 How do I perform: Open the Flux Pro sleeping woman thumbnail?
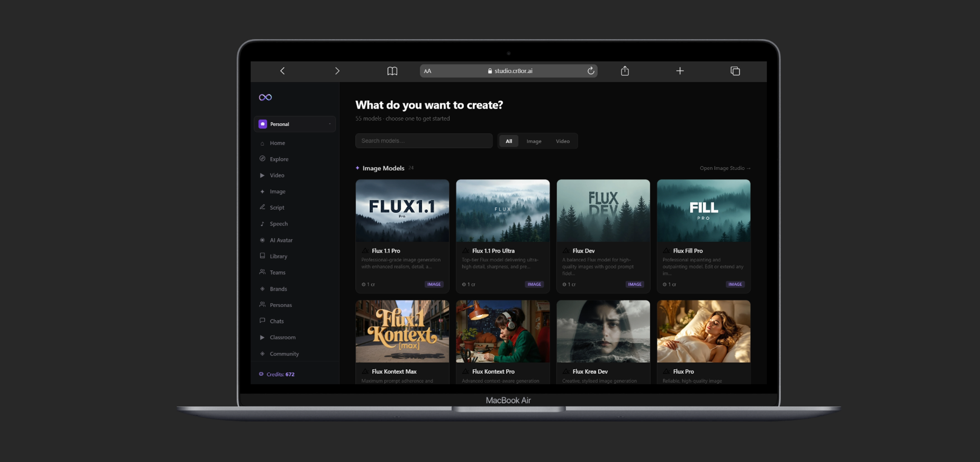[703, 332]
